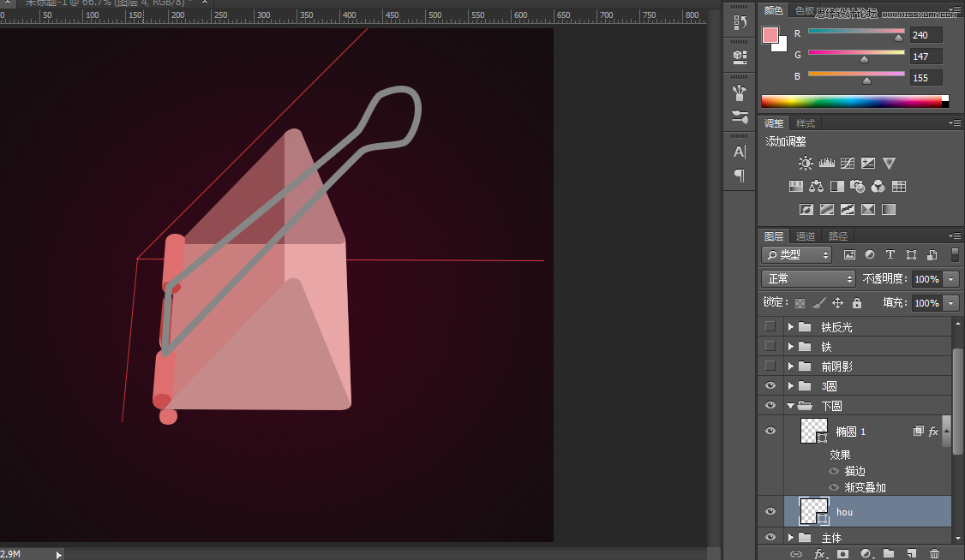Expand the 前阴影 group
The width and height of the screenshot is (965, 560).
pyautogui.click(x=791, y=366)
